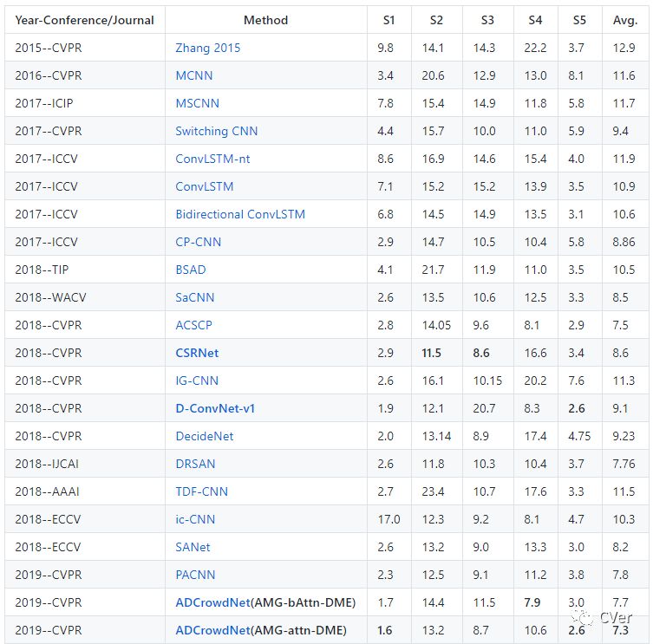Follow the DecideNet link

click(x=204, y=436)
